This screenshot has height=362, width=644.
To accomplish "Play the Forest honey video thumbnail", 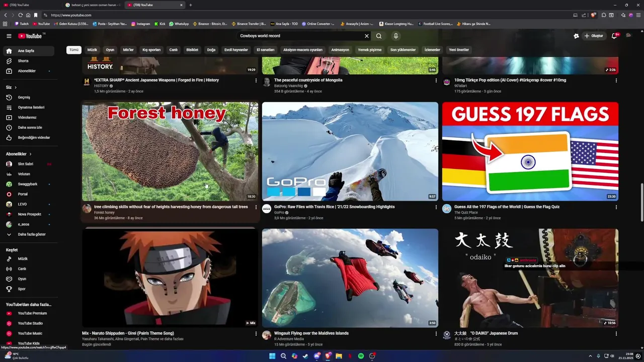I will click(x=170, y=151).
